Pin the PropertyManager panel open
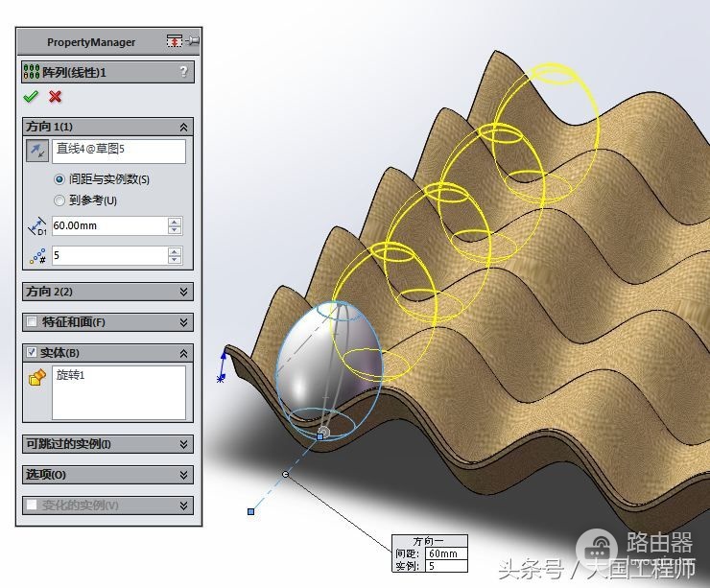The height and width of the screenshot is (588, 710). [193, 41]
